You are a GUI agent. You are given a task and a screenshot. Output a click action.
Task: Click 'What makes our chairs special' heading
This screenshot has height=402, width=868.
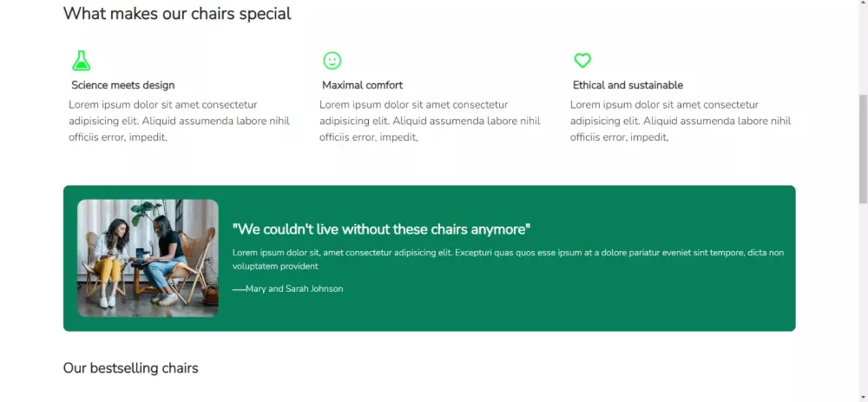pos(177,14)
